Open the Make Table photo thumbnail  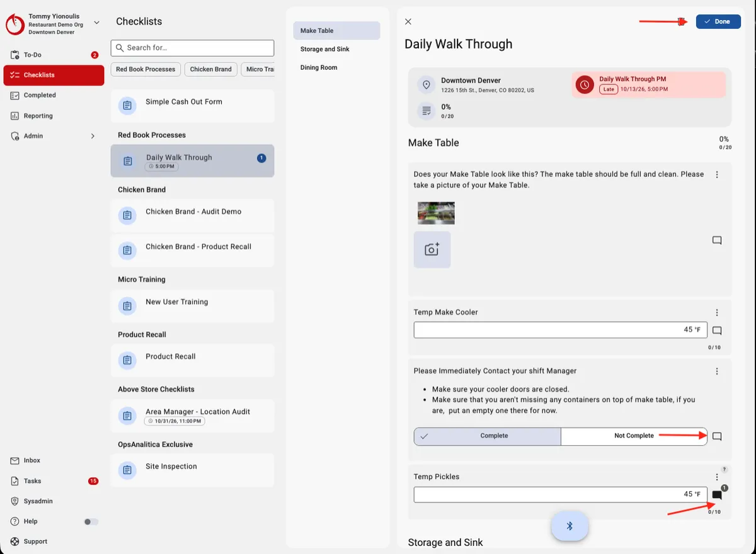[436, 213]
